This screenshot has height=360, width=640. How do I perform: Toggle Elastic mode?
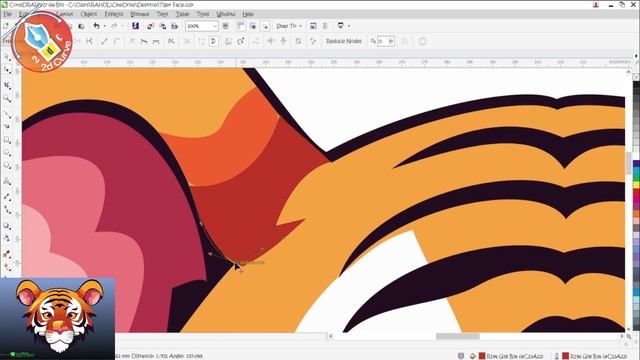point(298,41)
